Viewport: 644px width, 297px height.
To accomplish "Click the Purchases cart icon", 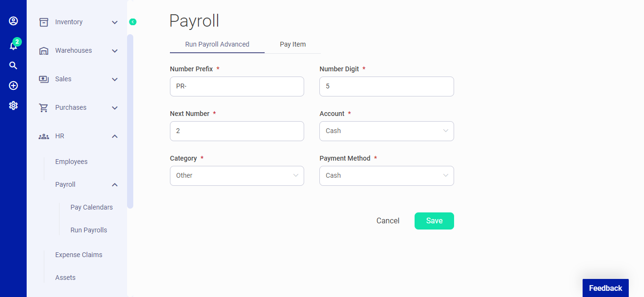I will [x=43, y=107].
